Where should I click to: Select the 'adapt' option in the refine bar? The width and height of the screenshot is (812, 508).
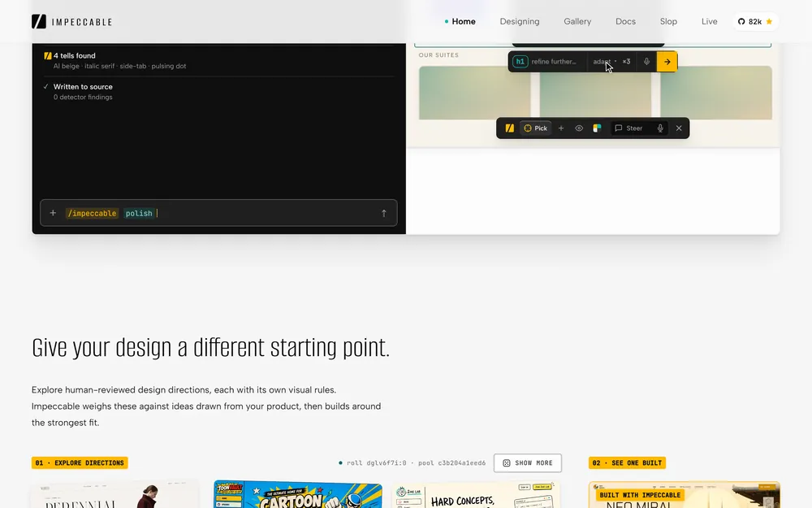(602, 62)
